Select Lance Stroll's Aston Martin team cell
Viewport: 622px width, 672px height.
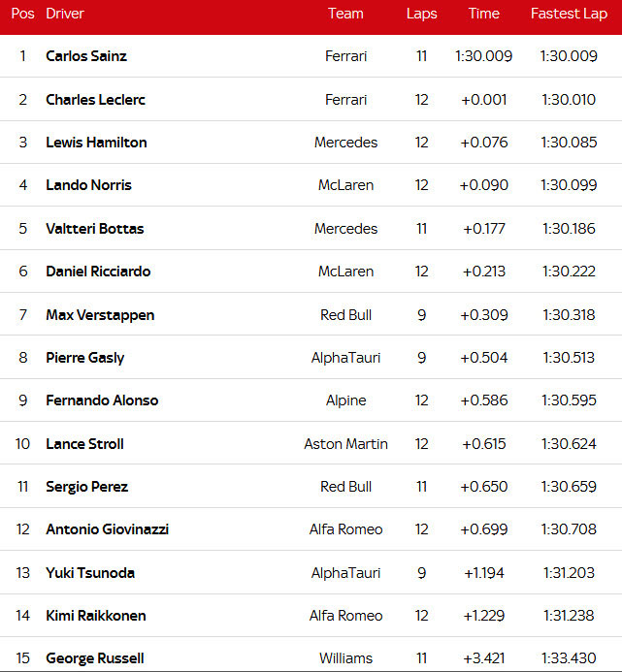point(345,444)
